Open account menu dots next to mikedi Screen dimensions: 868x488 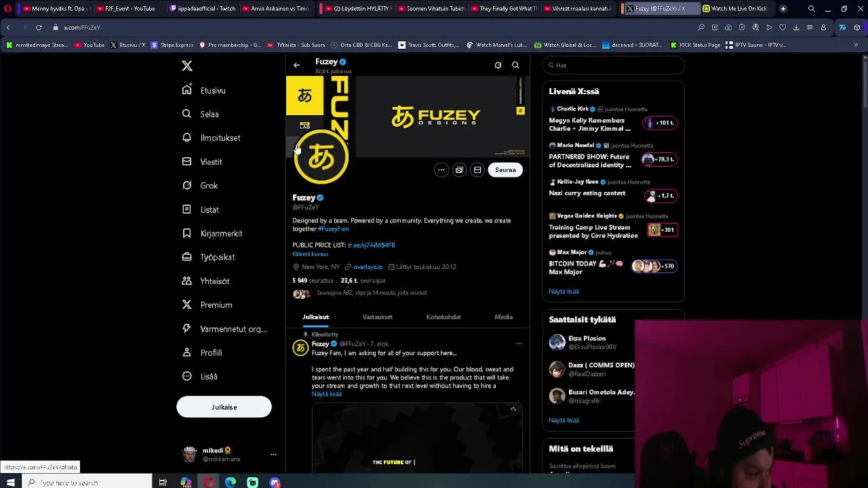273,454
